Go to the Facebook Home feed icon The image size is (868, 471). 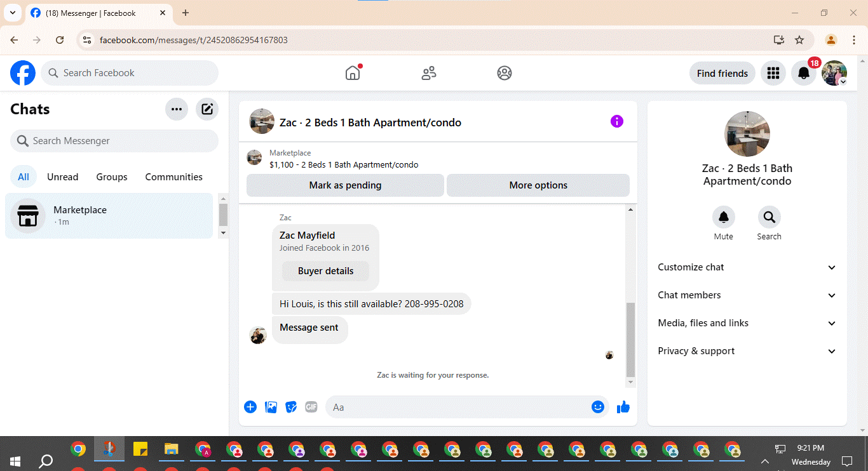click(353, 73)
